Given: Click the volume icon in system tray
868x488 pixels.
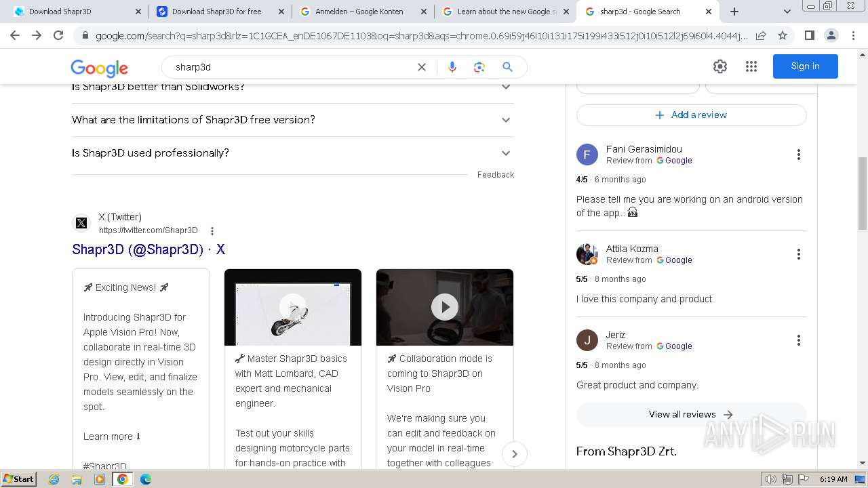Looking at the screenshot, I should (771, 479).
